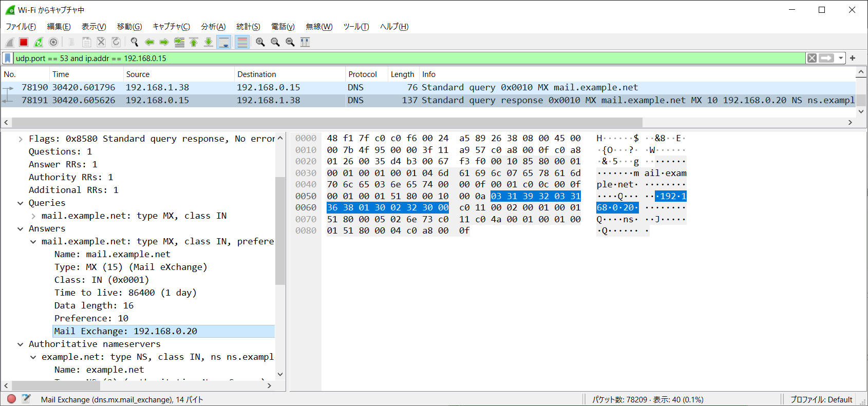Collapse the Queries section
The image size is (868, 406).
21,203
